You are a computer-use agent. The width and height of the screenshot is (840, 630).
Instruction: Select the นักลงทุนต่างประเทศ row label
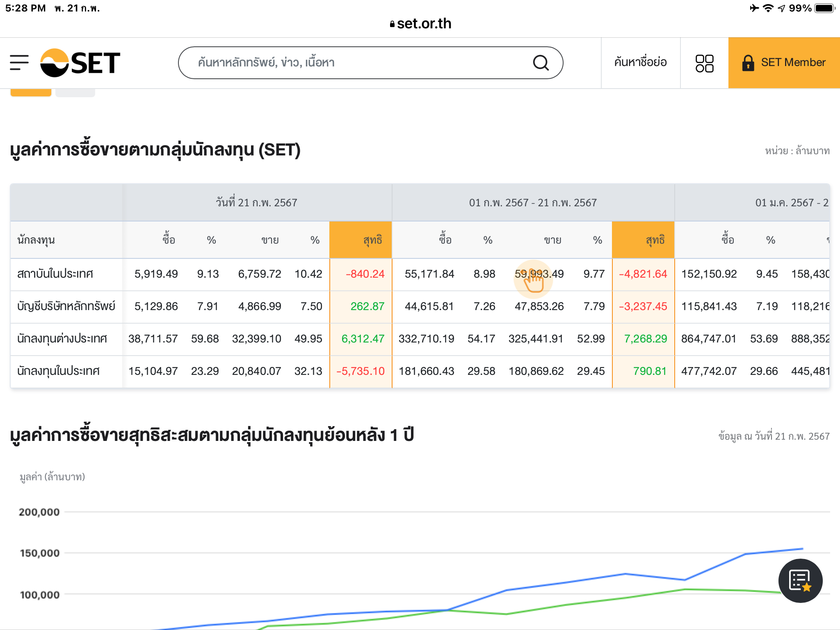click(x=62, y=339)
